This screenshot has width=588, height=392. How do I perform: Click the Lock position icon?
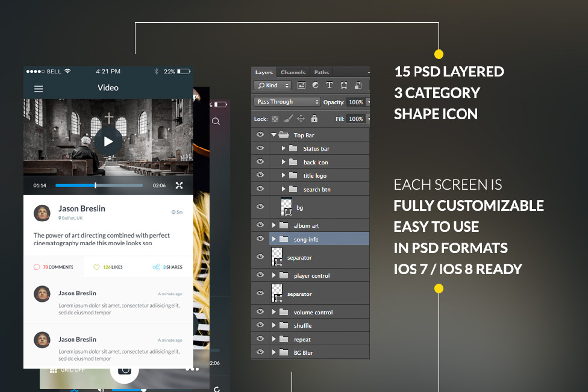point(301,118)
